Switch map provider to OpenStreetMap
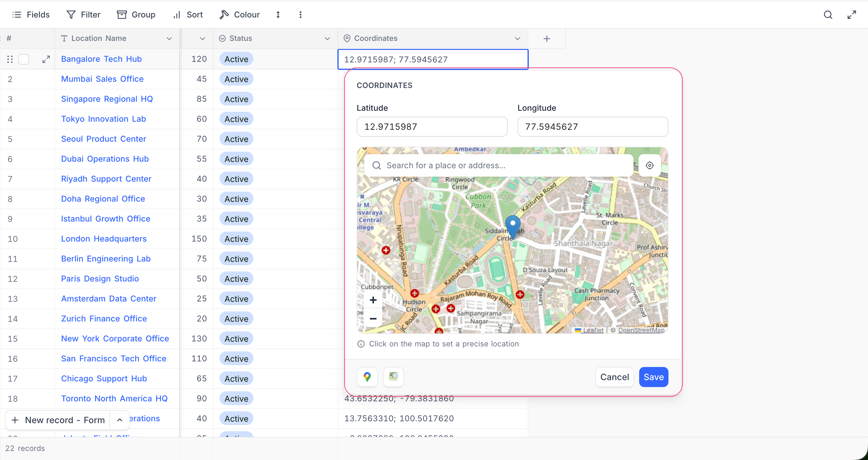The image size is (868, 460). click(393, 377)
